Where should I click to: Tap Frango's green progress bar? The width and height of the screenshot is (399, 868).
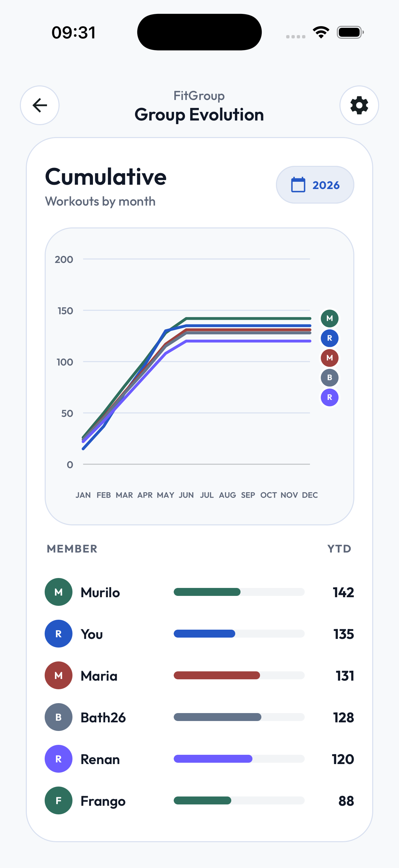pyautogui.click(x=202, y=800)
